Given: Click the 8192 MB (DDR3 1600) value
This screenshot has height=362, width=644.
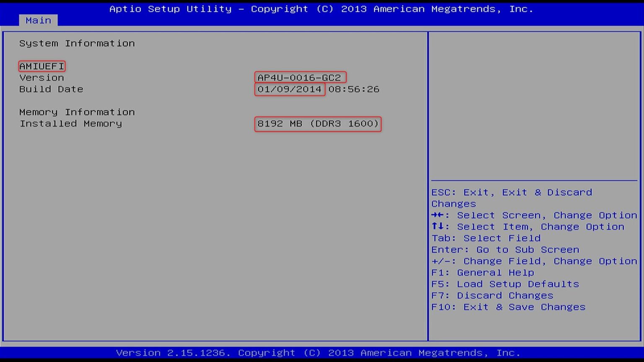Looking at the screenshot, I should click(x=318, y=124).
